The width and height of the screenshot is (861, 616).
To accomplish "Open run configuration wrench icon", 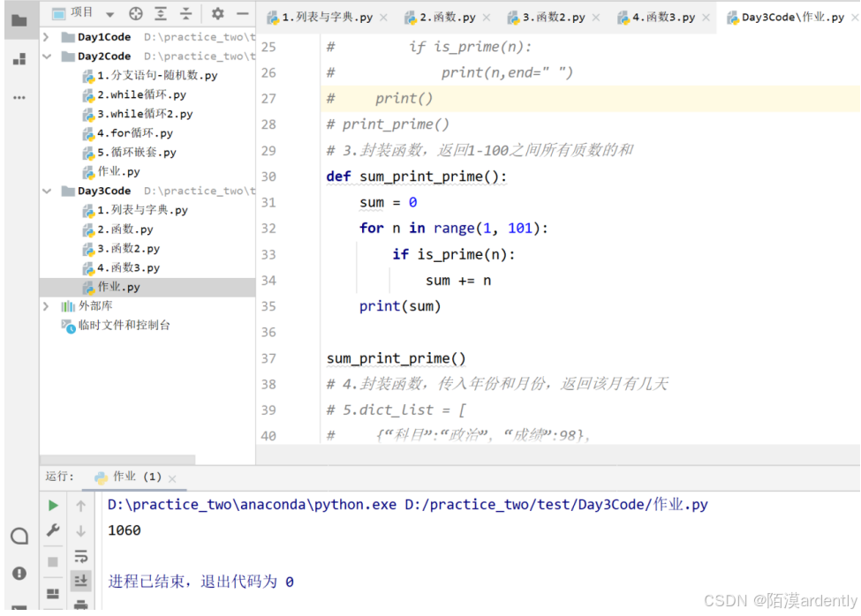I will point(53,530).
